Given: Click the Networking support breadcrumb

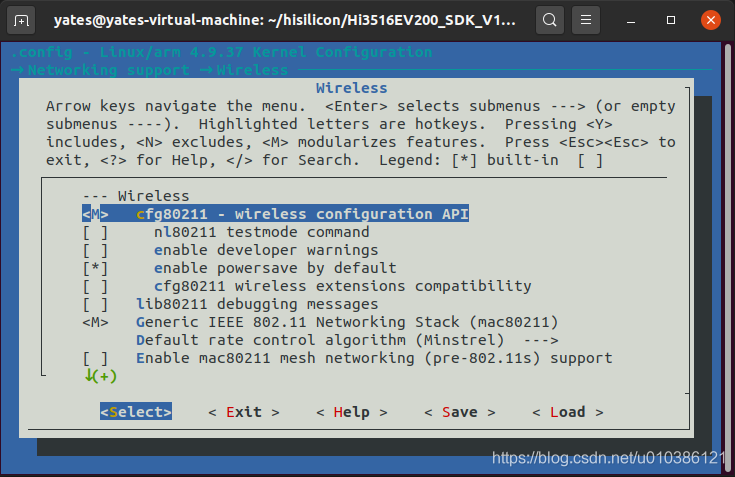Looking at the screenshot, I should pyautogui.click(x=108, y=70).
